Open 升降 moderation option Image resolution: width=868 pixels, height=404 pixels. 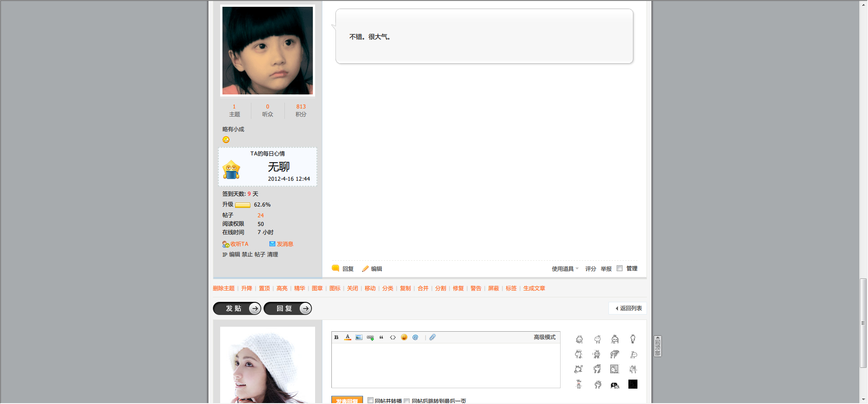(247, 288)
